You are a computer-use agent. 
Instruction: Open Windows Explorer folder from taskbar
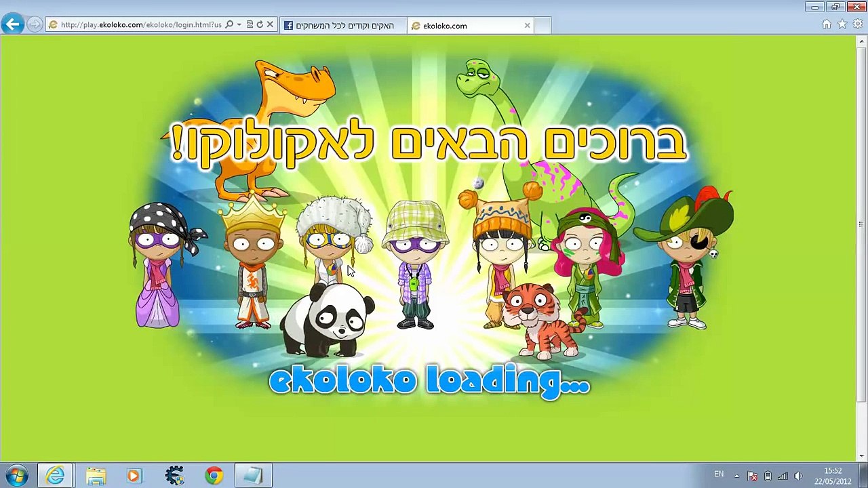(x=96, y=476)
